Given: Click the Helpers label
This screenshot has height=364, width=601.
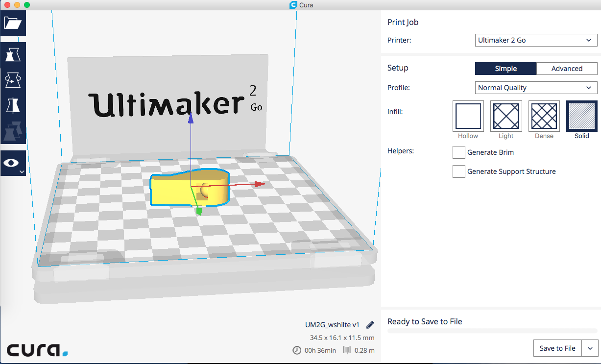Looking at the screenshot, I should pos(401,150).
